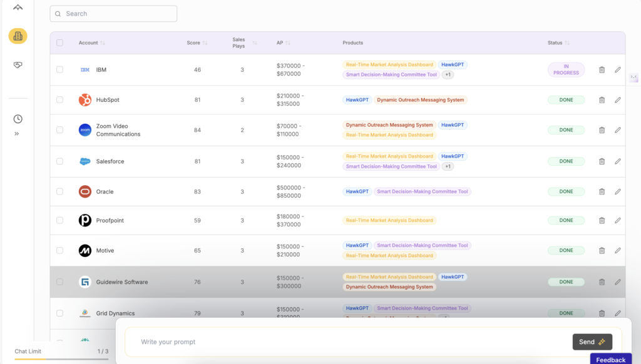Click the app logo at top left
Screen dimensions: 641x364
click(18, 8)
